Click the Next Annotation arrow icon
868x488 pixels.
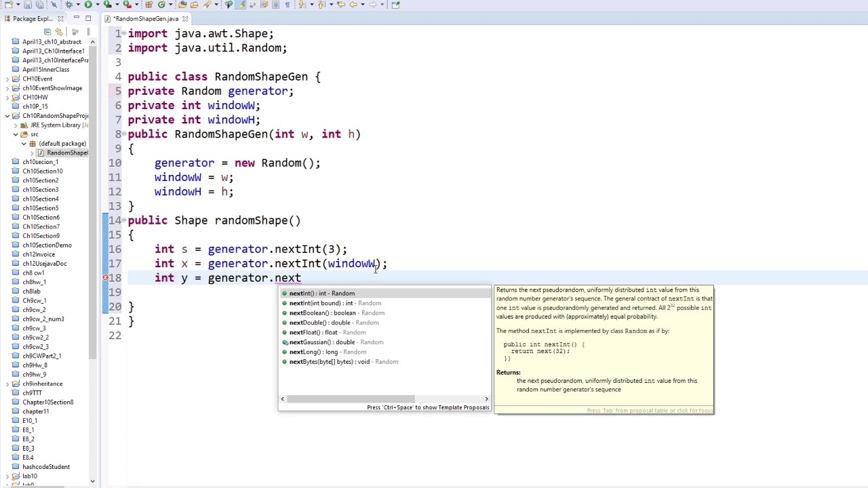pyautogui.click(x=301, y=5)
